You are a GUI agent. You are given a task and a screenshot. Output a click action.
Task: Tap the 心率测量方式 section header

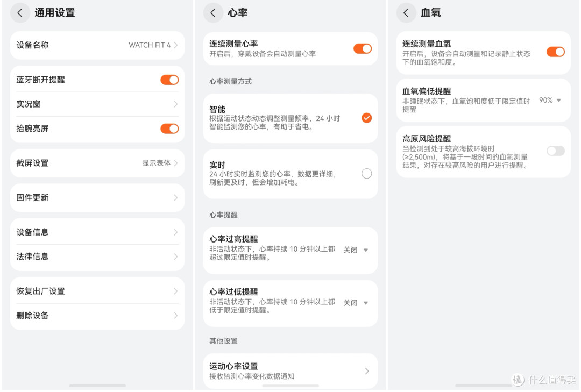230,81
